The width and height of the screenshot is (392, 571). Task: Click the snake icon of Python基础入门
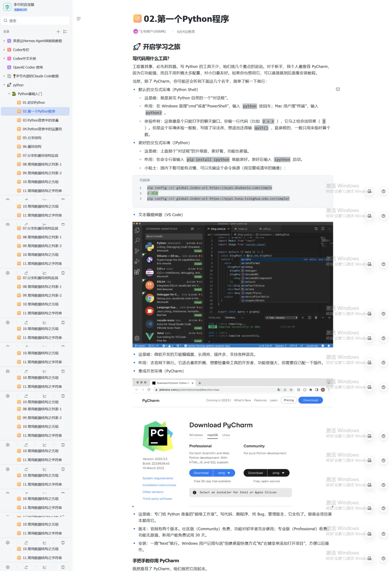tap(14, 94)
